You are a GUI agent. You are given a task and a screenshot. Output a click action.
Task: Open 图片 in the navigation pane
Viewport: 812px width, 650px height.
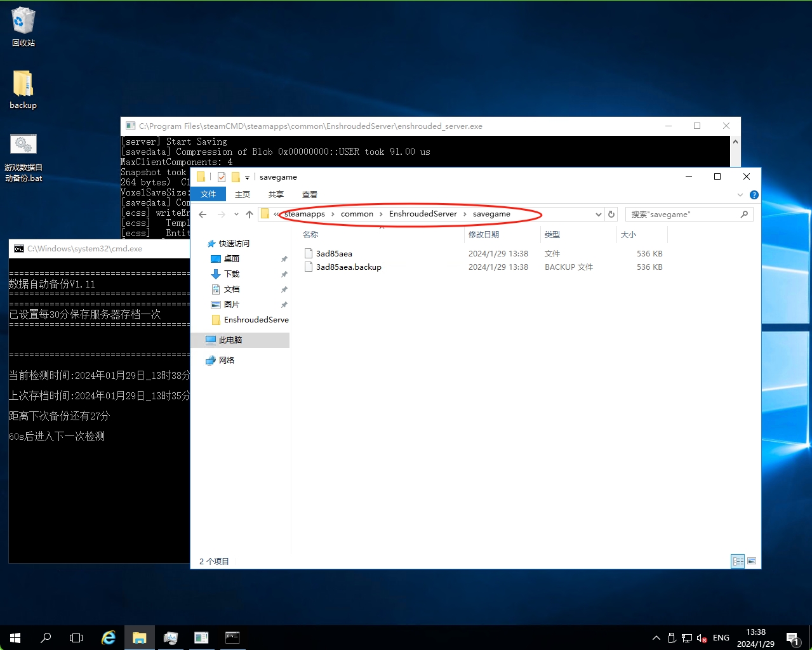coord(231,305)
